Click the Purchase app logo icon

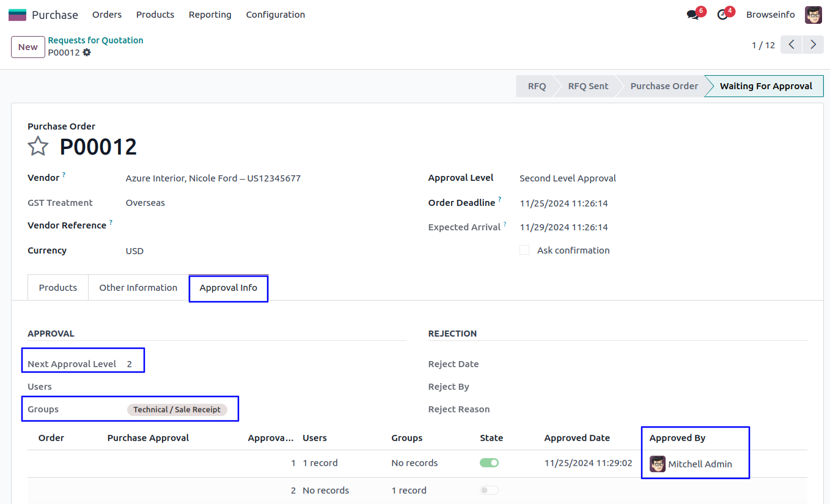17,15
